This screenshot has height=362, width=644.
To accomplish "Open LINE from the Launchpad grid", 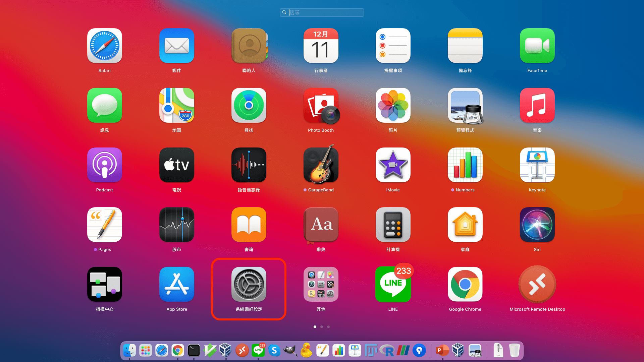I will (x=393, y=284).
